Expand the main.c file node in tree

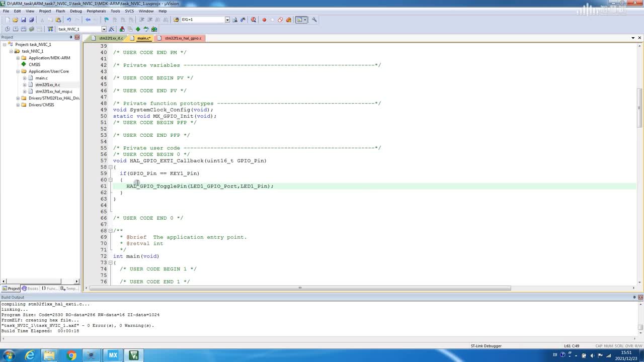point(24,78)
